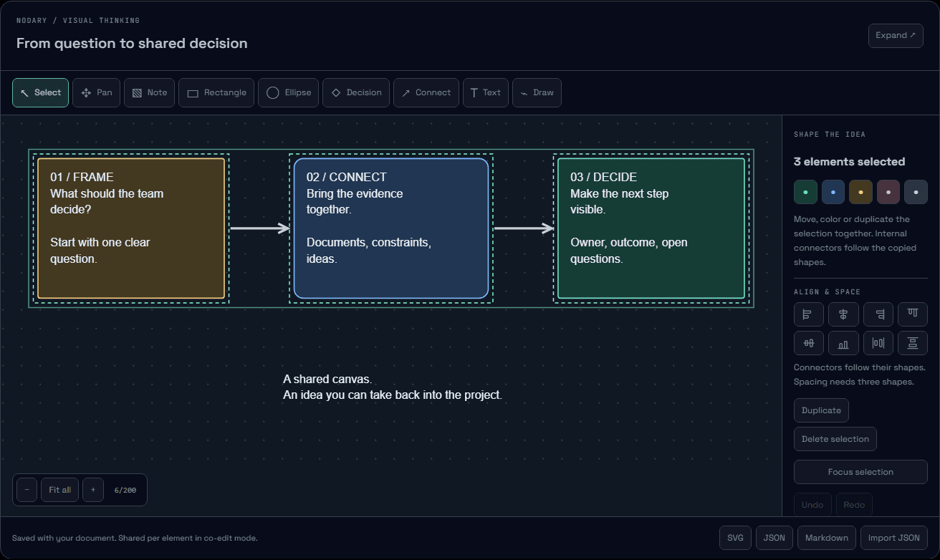Apply the amber color swatch
940x560 pixels.
(860, 192)
